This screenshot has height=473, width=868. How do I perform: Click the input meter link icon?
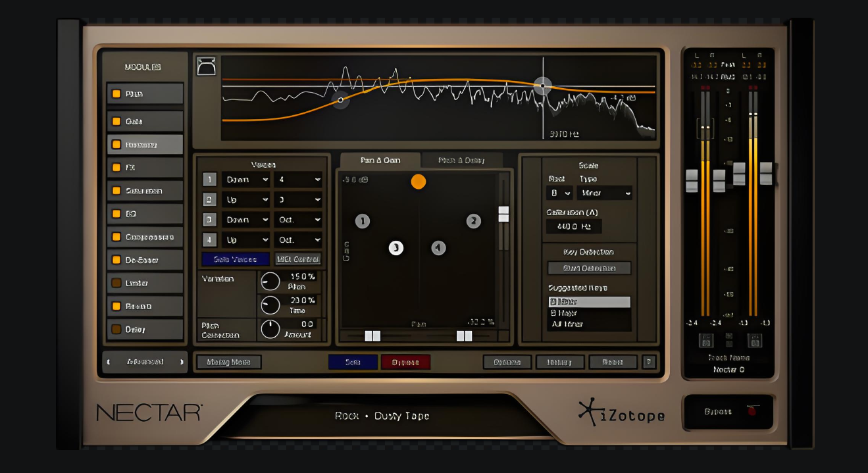(x=705, y=340)
